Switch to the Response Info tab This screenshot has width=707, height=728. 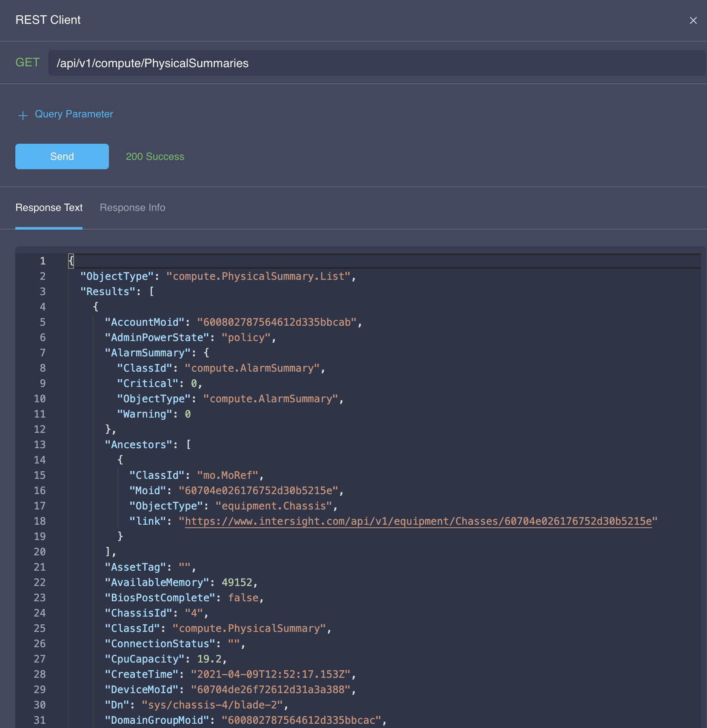[x=132, y=208]
